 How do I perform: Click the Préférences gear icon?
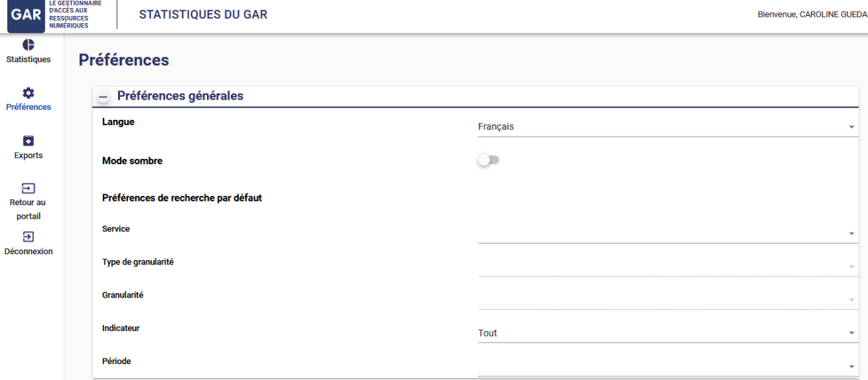click(28, 92)
